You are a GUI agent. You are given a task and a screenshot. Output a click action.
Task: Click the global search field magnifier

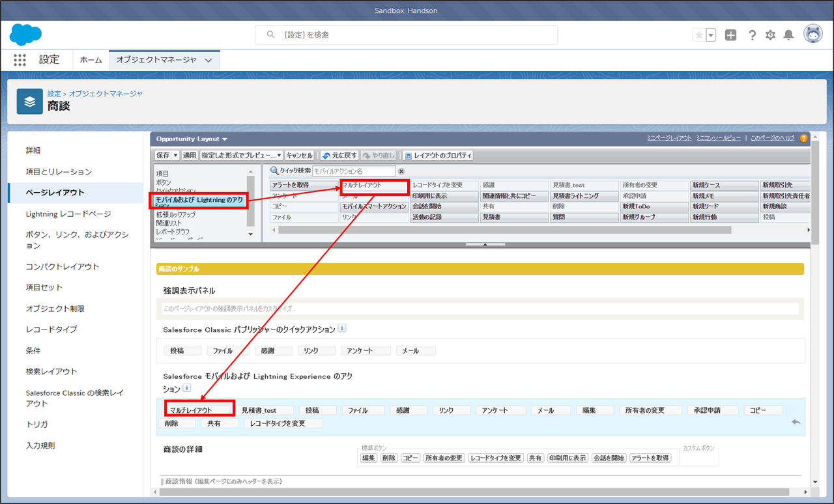(x=270, y=35)
